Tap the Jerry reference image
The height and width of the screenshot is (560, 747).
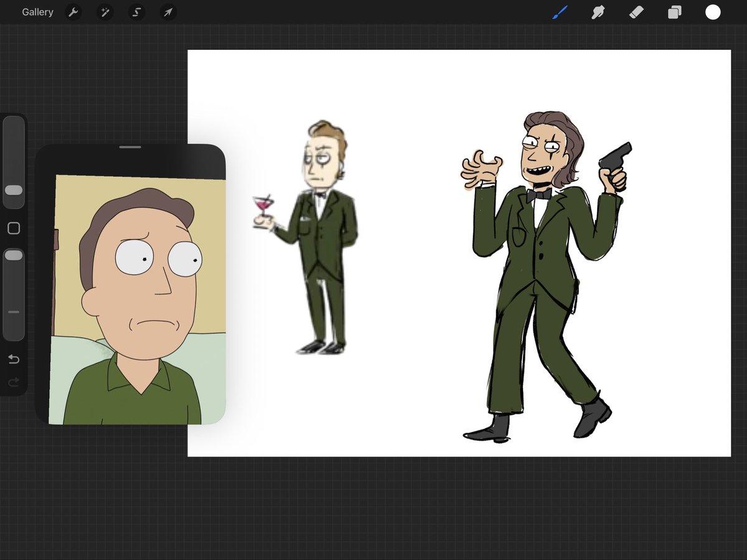coord(137,299)
